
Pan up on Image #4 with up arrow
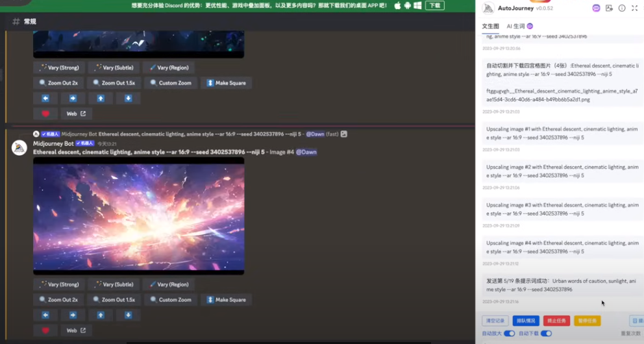point(101,315)
